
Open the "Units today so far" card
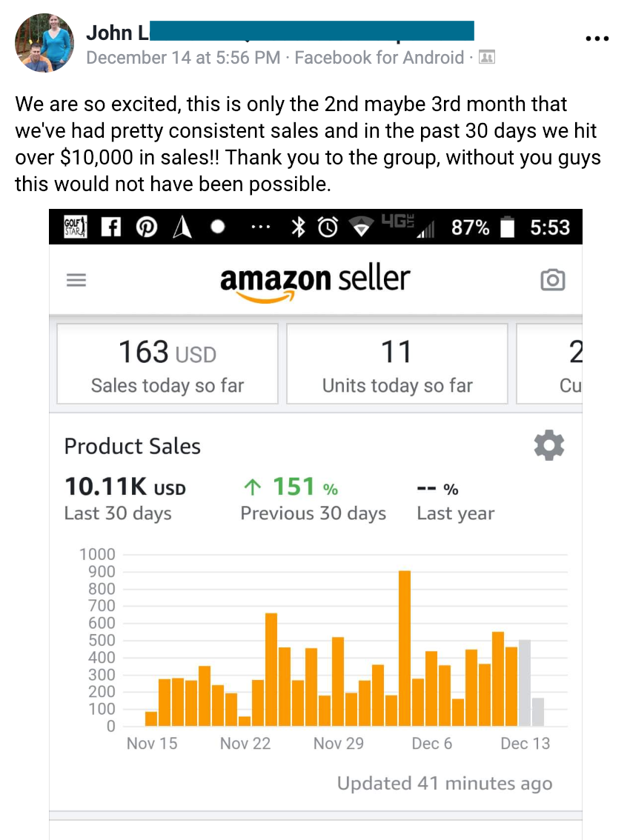coord(397,364)
